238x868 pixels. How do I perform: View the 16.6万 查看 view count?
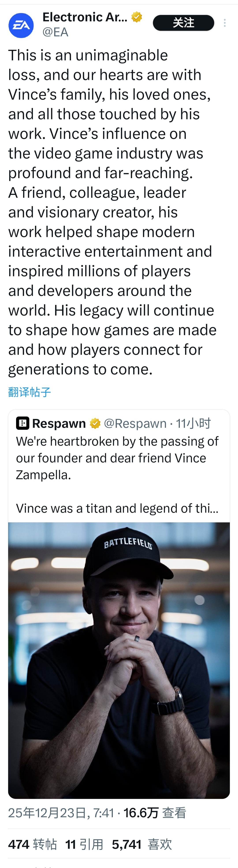tap(154, 813)
